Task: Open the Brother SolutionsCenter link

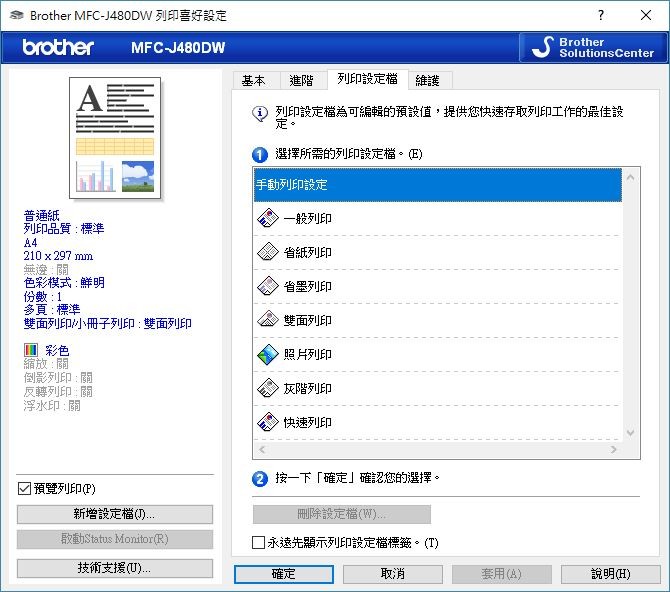Action: click(x=593, y=47)
